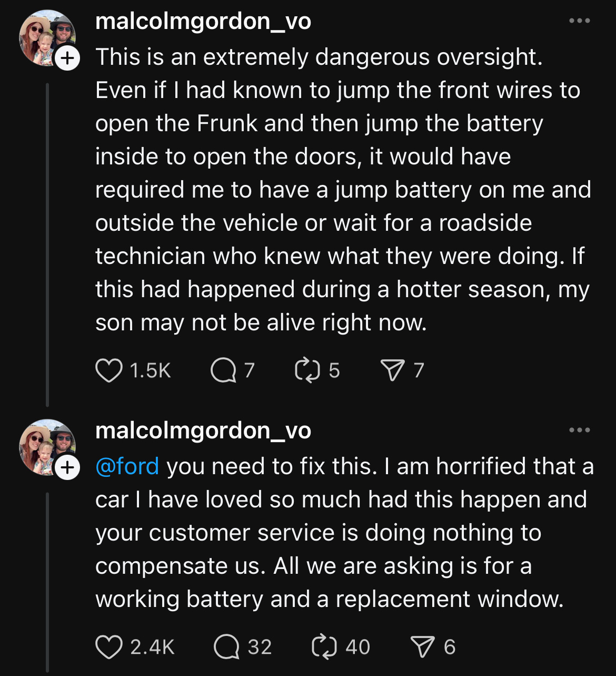Like the @ford post with 2.4K likes
Screen dimensions: 616x676
pos(108,646)
